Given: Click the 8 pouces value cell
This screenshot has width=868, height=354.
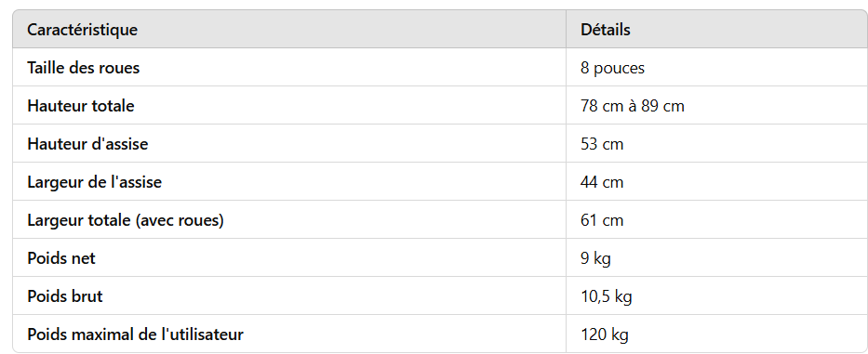Looking at the screenshot, I should [x=612, y=68].
